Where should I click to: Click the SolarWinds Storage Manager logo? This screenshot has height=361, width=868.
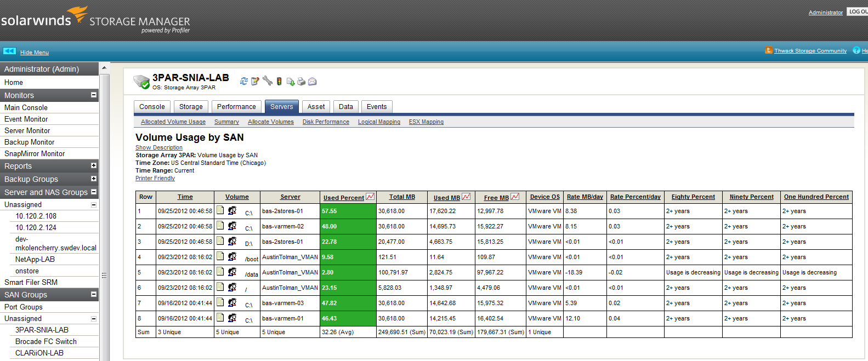pyautogui.click(x=95, y=20)
